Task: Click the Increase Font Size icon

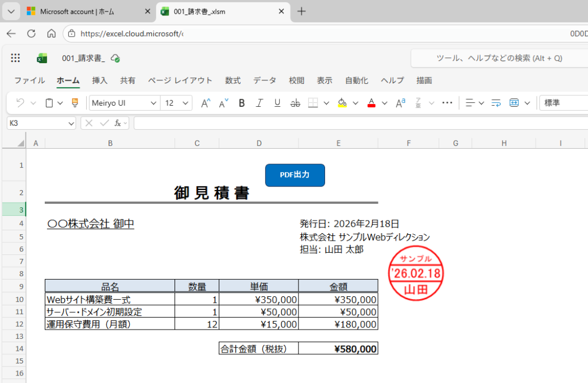Action: [x=205, y=103]
